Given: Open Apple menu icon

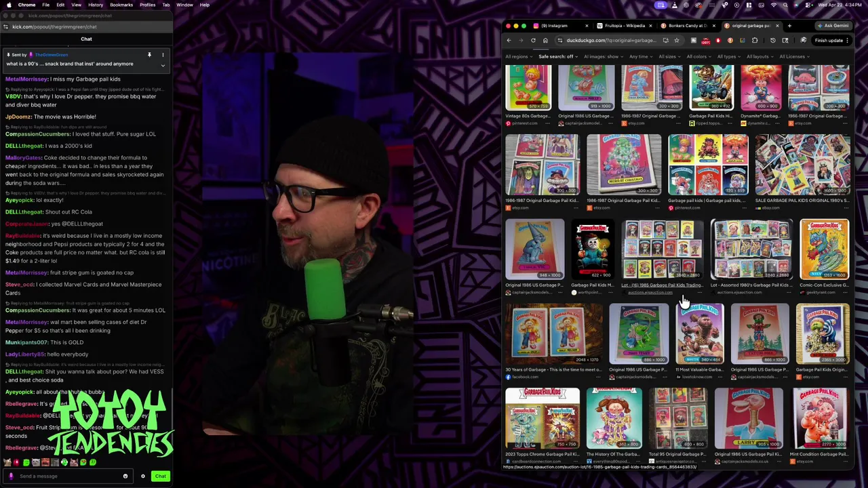Looking at the screenshot, I should pyautogui.click(x=9, y=5).
